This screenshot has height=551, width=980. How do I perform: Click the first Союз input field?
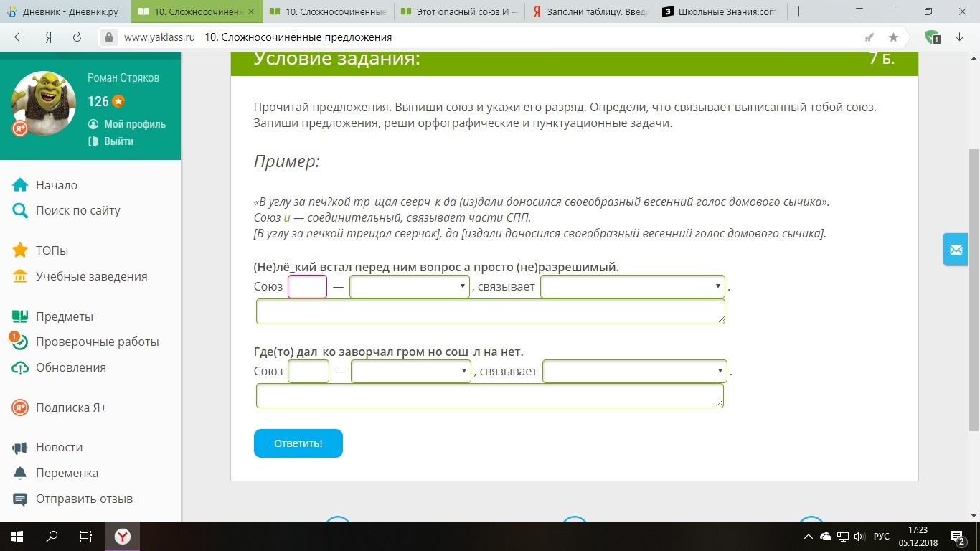pos(307,287)
